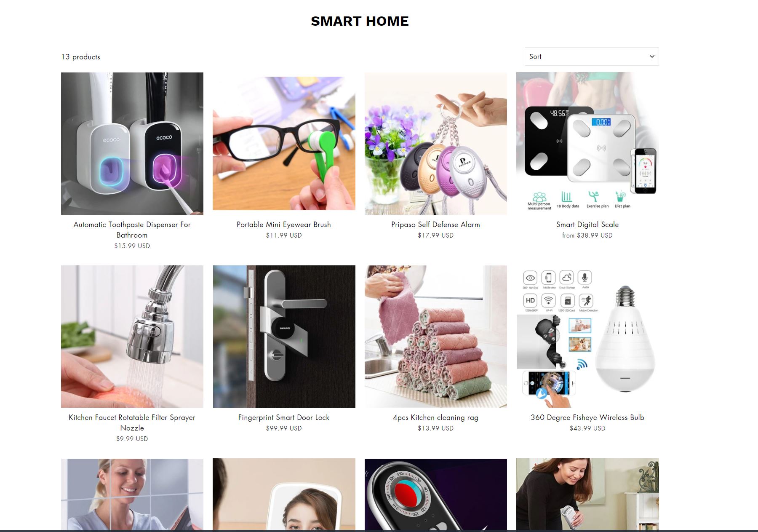The width and height of the screenshot is (758, 532).
Task: Open Smart Digital Scale product image
Action: [587, 144]
